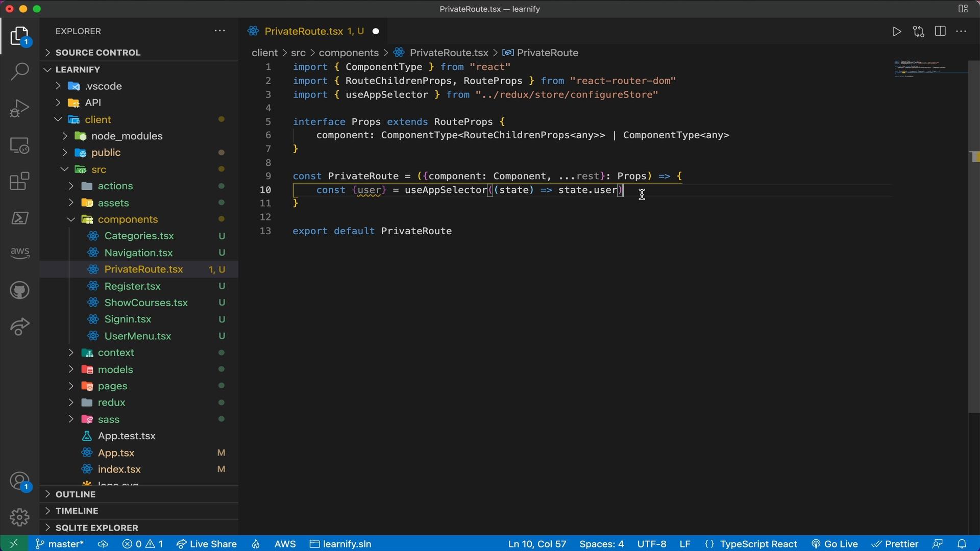The width and height of the screenshot is (980, 551).
Task: Click the Prettier status bar icon
Action: 895,543
